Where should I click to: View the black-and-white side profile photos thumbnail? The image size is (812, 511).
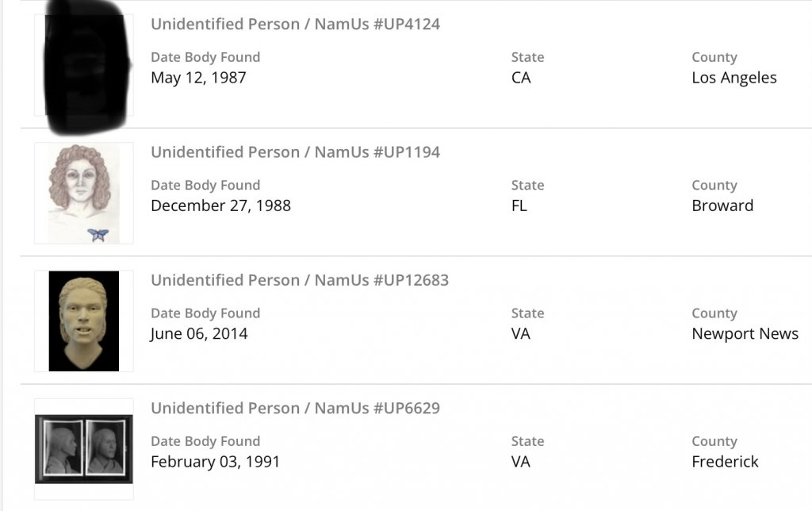(x=83, y=448)
